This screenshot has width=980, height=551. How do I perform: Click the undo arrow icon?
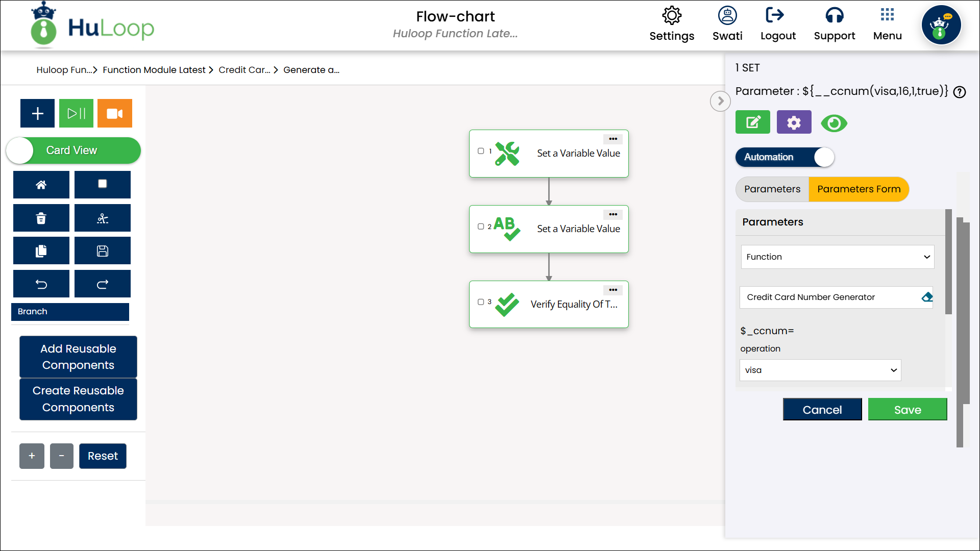41,284
